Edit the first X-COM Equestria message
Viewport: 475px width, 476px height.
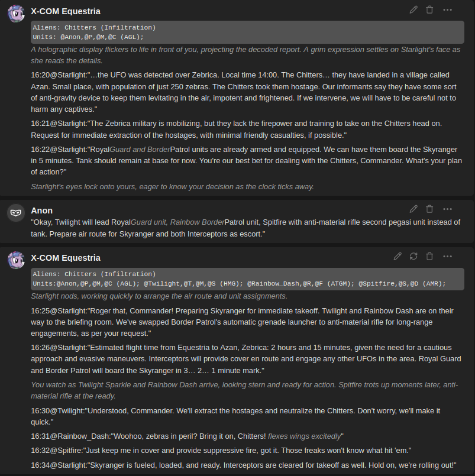click(x=413, y=9)
